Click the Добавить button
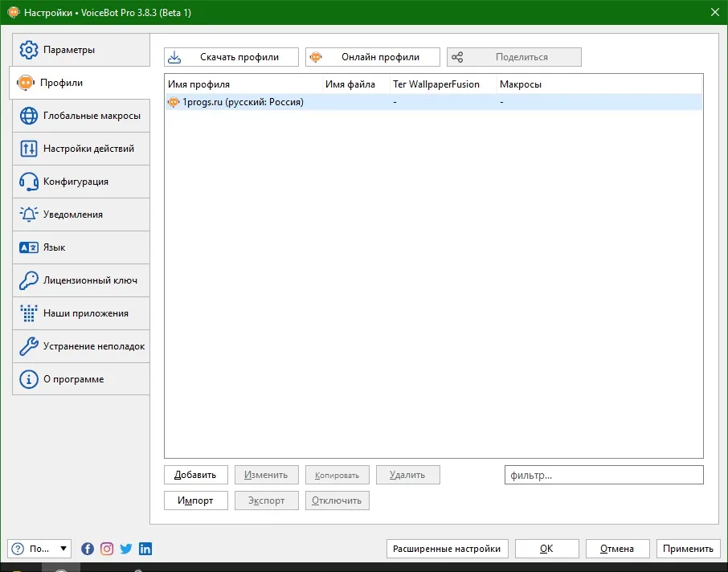The image size is (728, 572). pos(196,475)
